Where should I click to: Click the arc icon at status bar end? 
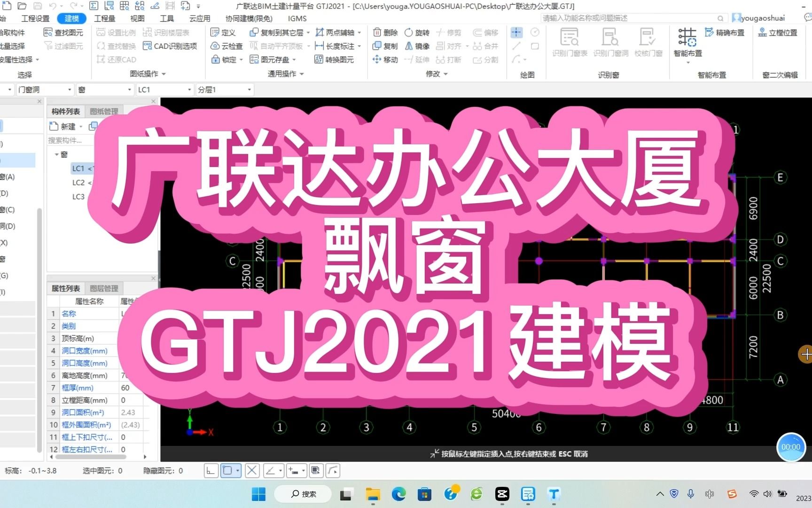333,470
